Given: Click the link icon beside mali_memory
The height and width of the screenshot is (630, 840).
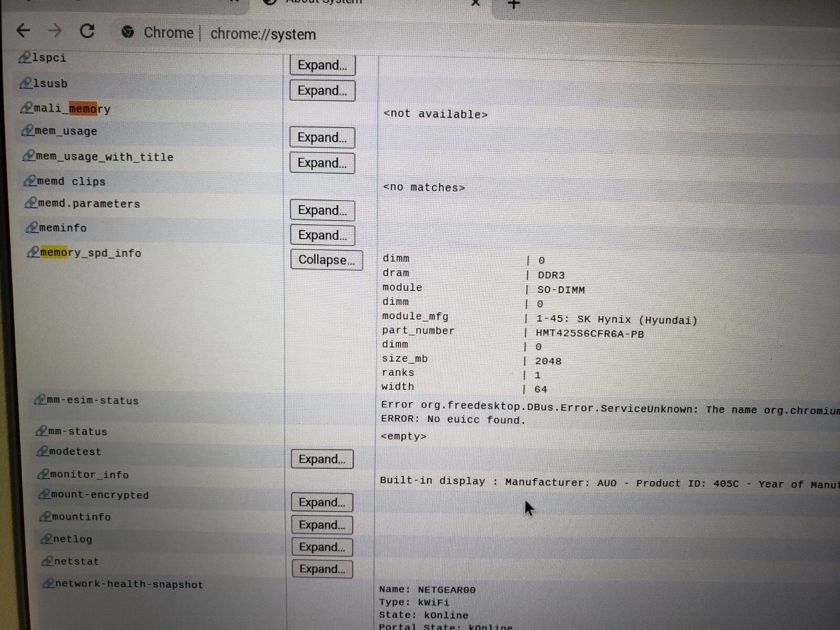Looking at the screenshot, I should tap(27, 108).
